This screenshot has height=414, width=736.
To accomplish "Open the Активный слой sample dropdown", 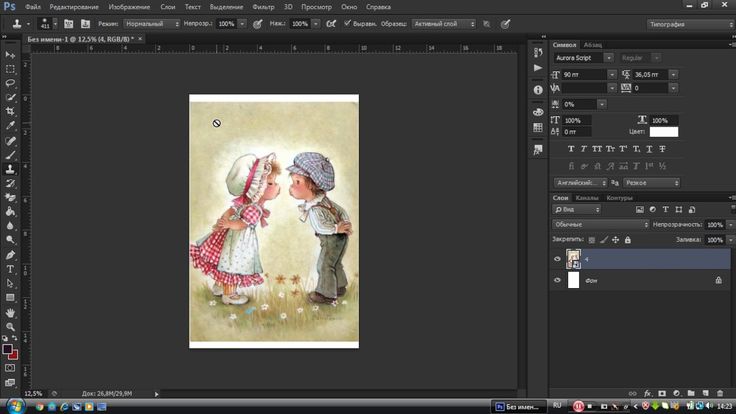I will coord(444,23).
